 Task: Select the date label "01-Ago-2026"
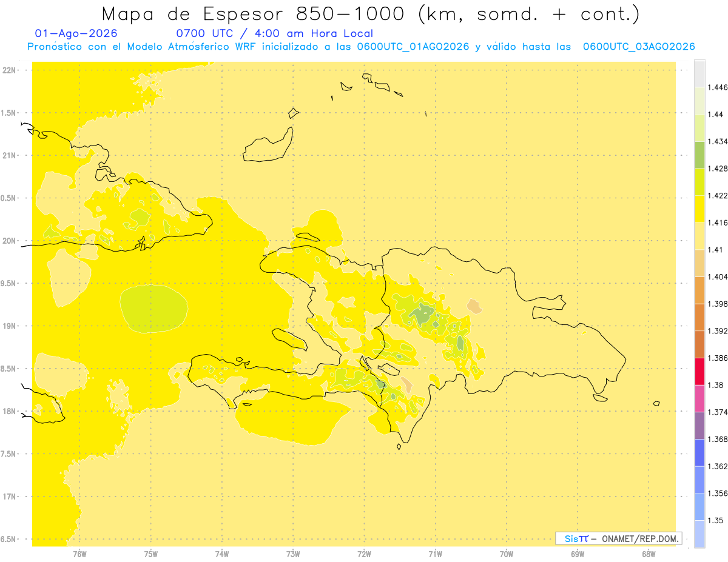(76, 33)
